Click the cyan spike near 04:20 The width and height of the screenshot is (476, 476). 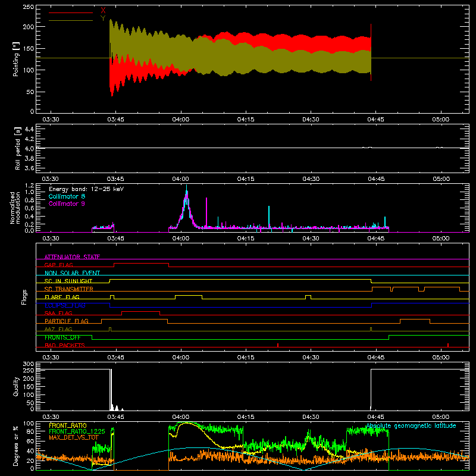[269, 217]
